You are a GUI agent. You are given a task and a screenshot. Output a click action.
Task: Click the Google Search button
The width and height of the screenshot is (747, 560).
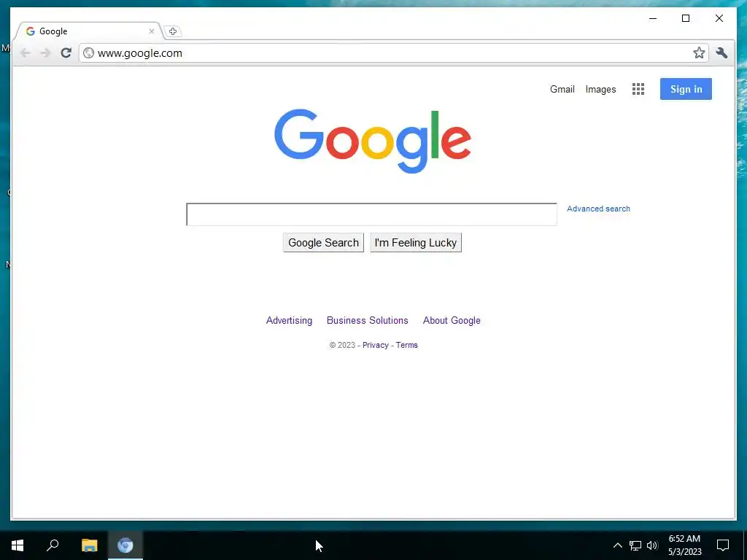[x=323, y=242]
